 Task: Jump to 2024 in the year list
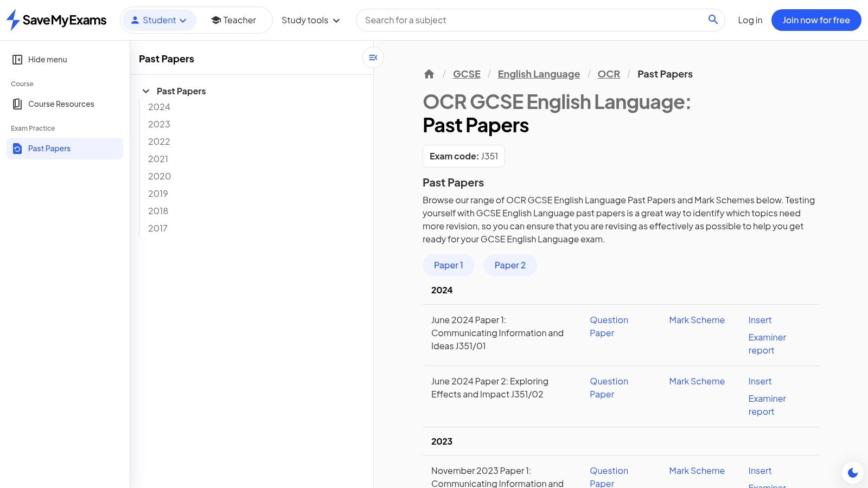point(159,107)
